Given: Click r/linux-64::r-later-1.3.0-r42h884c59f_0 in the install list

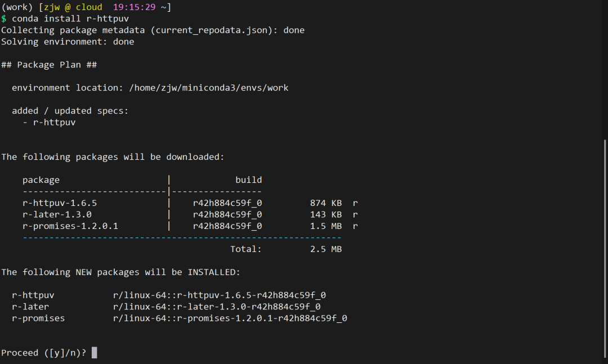Looking at the screenshot, I should [x=216, y=307].
